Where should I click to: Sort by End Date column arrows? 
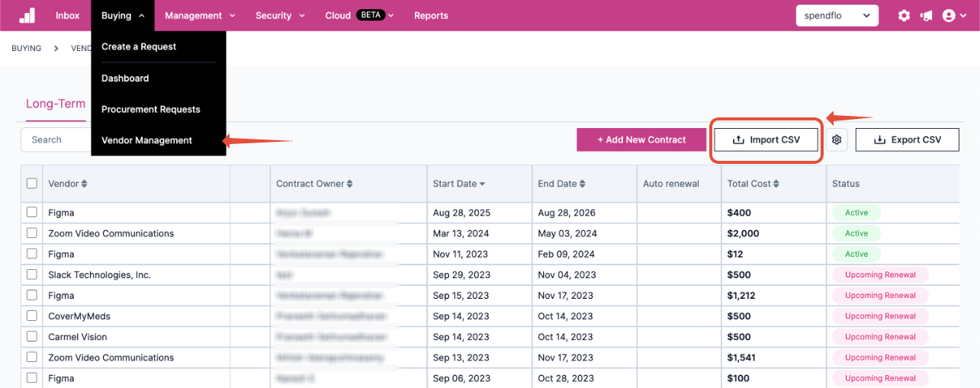point(583,184)
